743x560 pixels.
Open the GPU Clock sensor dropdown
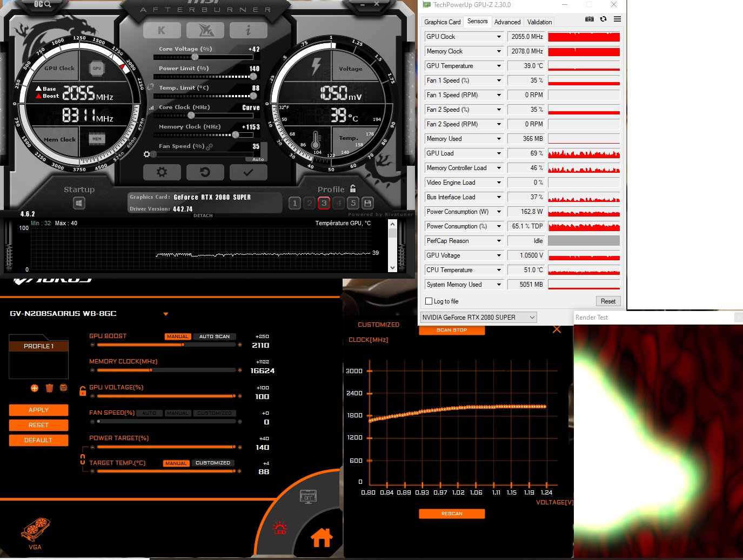point(499,37)
